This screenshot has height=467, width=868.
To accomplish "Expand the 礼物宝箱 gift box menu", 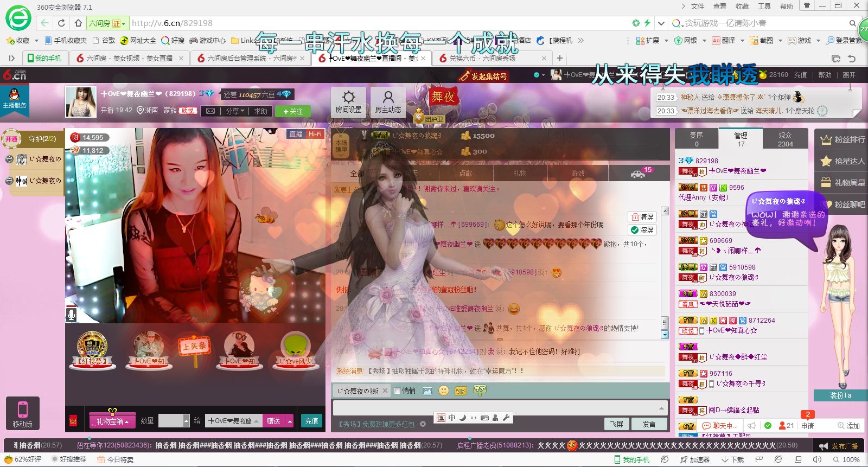I will 112,421.
